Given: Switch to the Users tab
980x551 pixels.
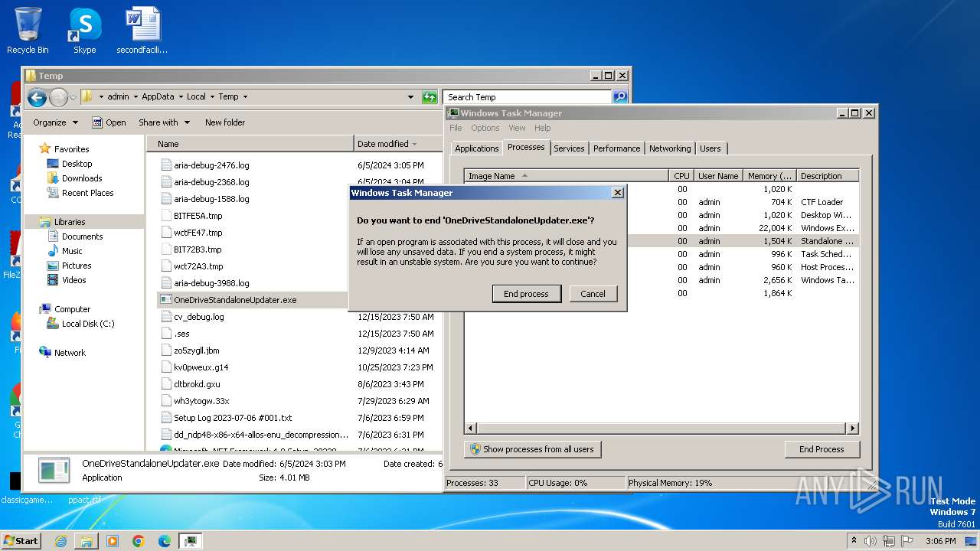Looking at the screenshot, I should pyautogui.click(x=710, y=148).
